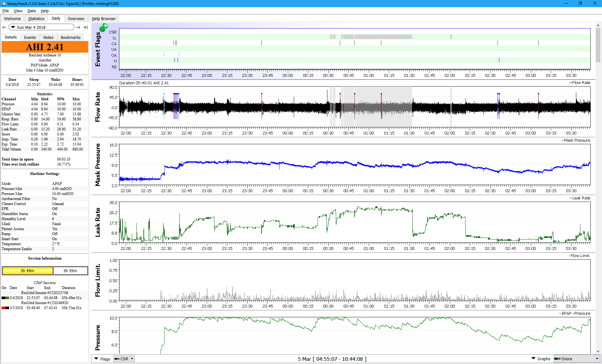602x364 pixels.
Task: Click the green pin on Event Flags
Action: pos(104,27)
